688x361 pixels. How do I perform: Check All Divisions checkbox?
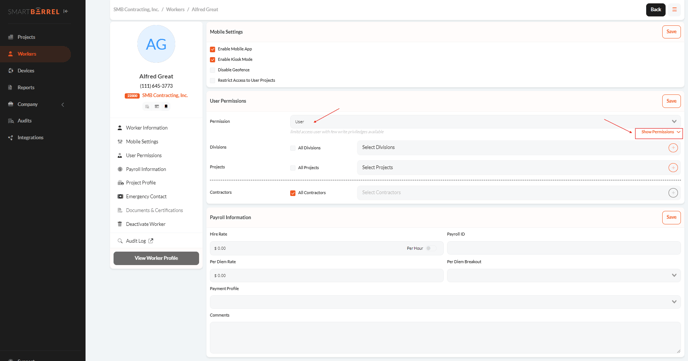[293, 148]
